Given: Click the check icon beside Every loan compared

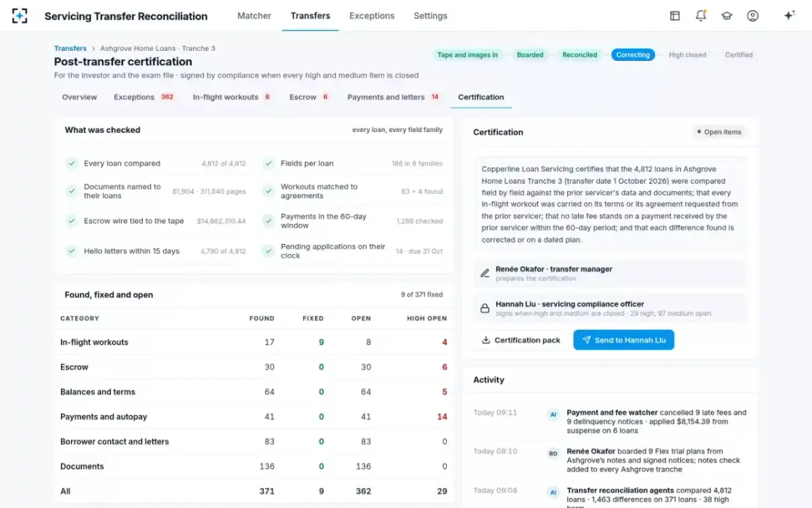Looking at the screenshot, I should (x=71, y=163).
